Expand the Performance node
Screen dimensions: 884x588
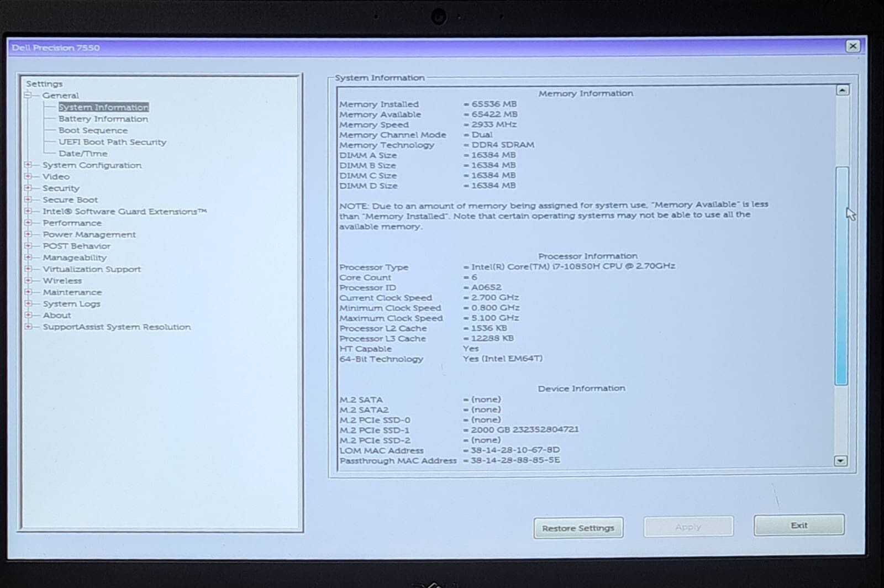point(28,223)
